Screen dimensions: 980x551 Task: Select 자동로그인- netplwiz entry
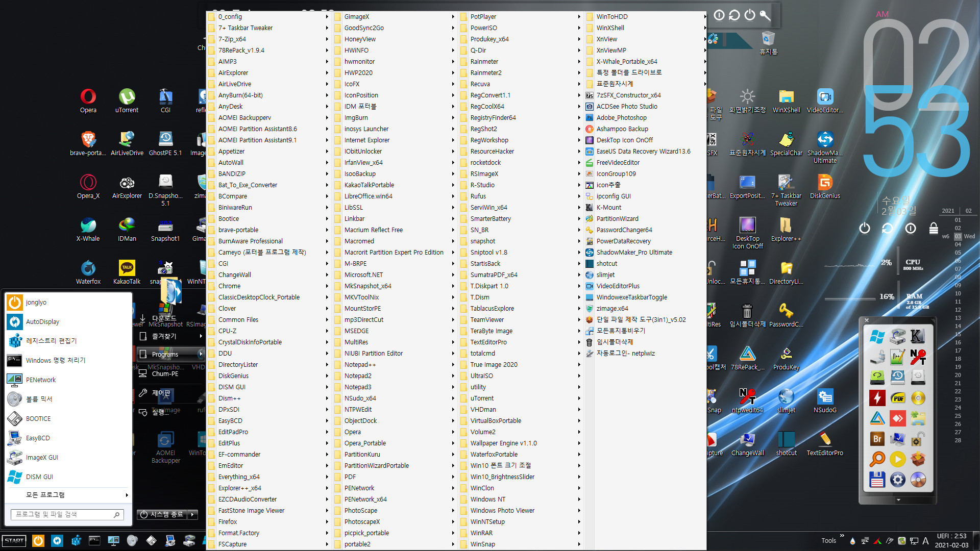(646, 353)
